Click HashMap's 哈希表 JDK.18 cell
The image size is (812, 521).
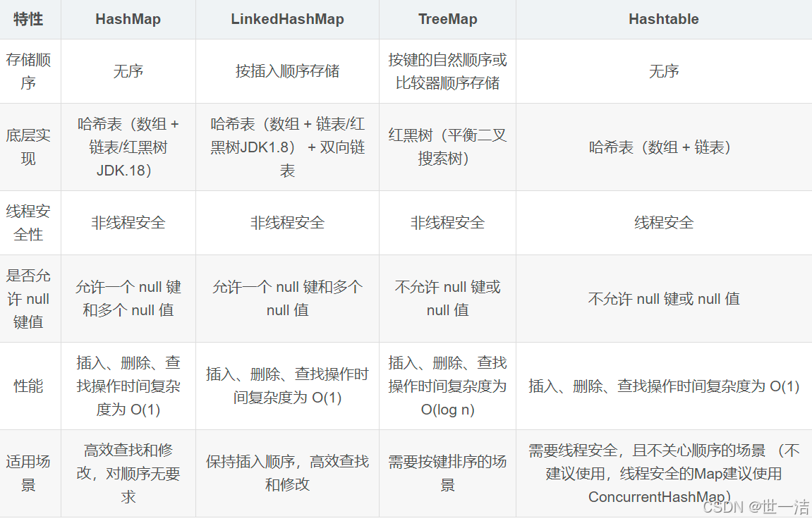(x=128, y=147)
